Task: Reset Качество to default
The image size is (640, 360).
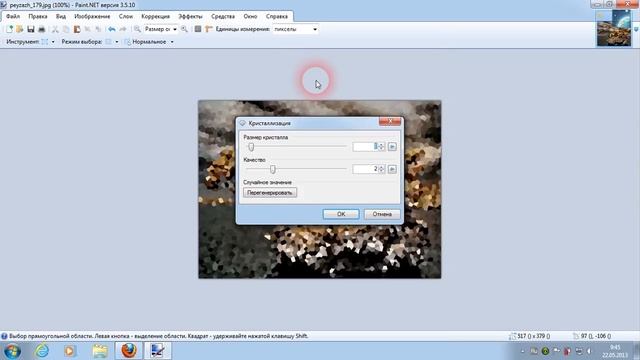Action: [392, 169]
